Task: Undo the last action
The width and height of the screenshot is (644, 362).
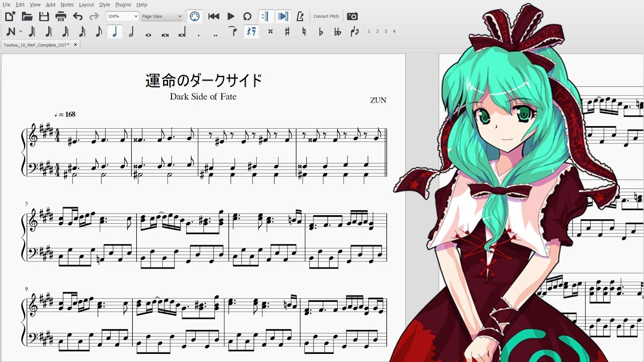Action: coord(77,16)
